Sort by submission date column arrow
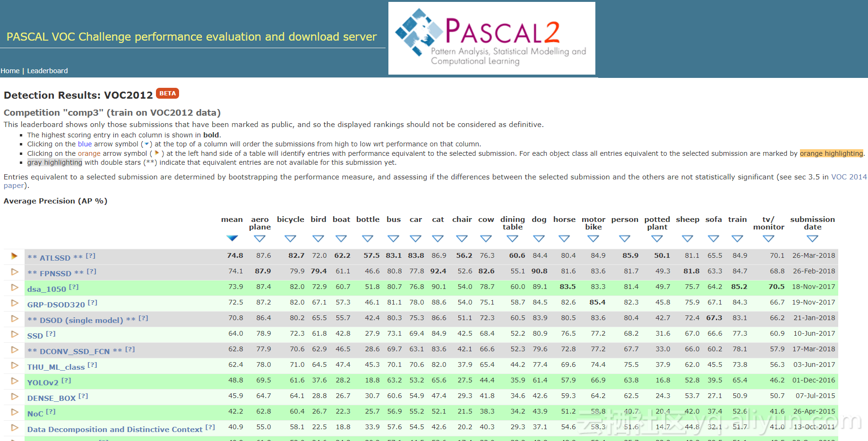The image size is (868, 441). (x=812, y=238)
